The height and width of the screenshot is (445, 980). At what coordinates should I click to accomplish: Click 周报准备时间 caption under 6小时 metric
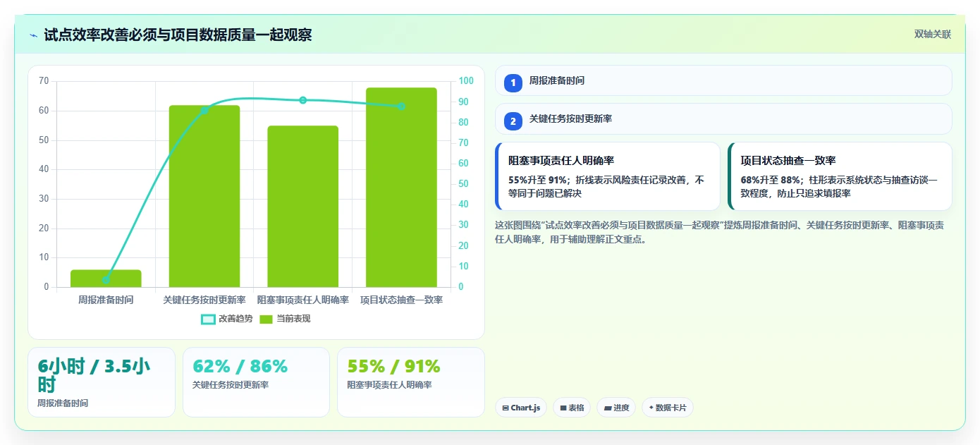(63, 403)
